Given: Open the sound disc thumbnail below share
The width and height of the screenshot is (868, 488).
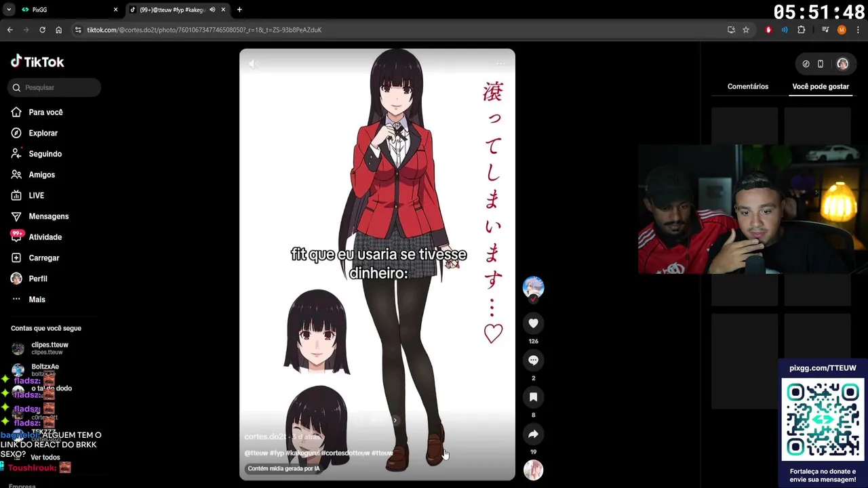Looking at the screenshot, I should click(x=533, y=470).
